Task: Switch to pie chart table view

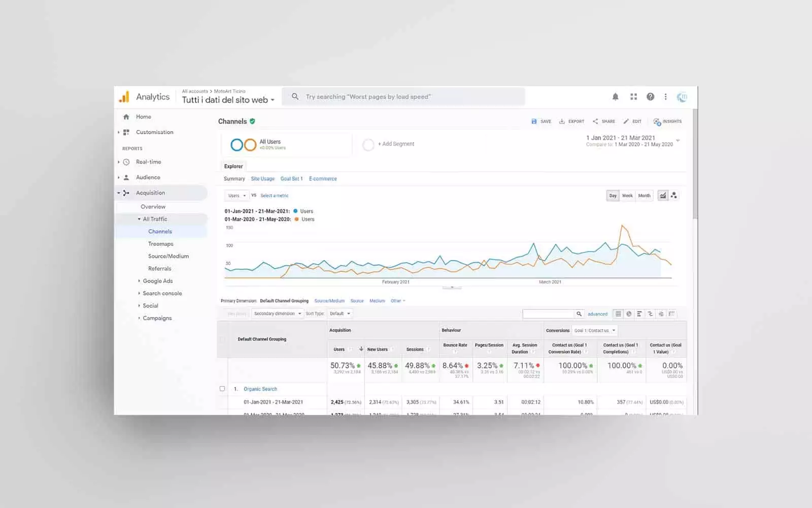Action: click(x=629, y=314)
